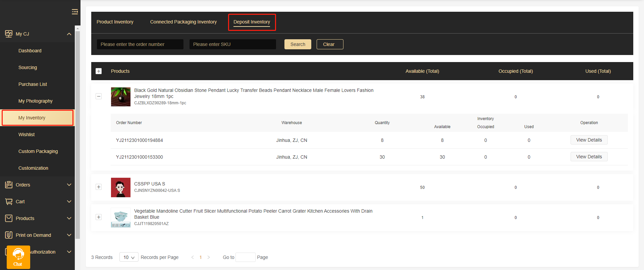Viewport: 644px width, 270px height.
Task: Expand all rows with header plus icon
Action: (99, 71)
